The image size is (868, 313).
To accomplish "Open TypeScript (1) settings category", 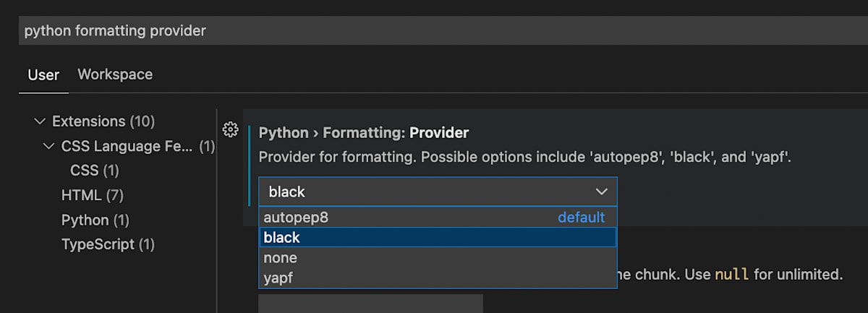I will tap(109, 244).
